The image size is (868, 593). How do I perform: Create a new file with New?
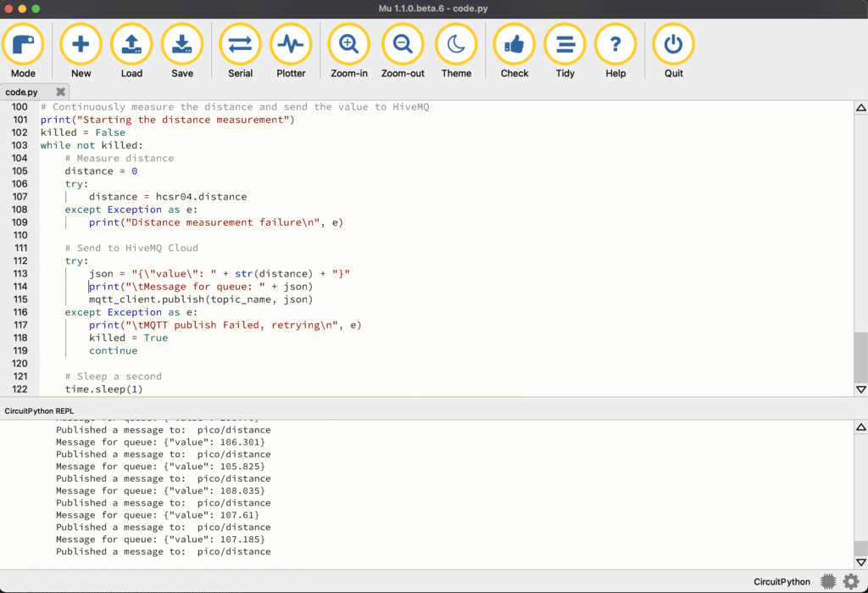pyautogui.click(x=81, y=50)
